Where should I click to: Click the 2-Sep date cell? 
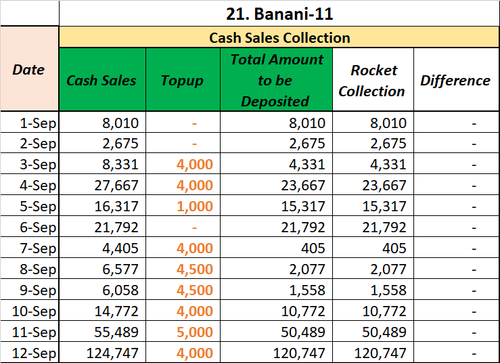point(29,143)
